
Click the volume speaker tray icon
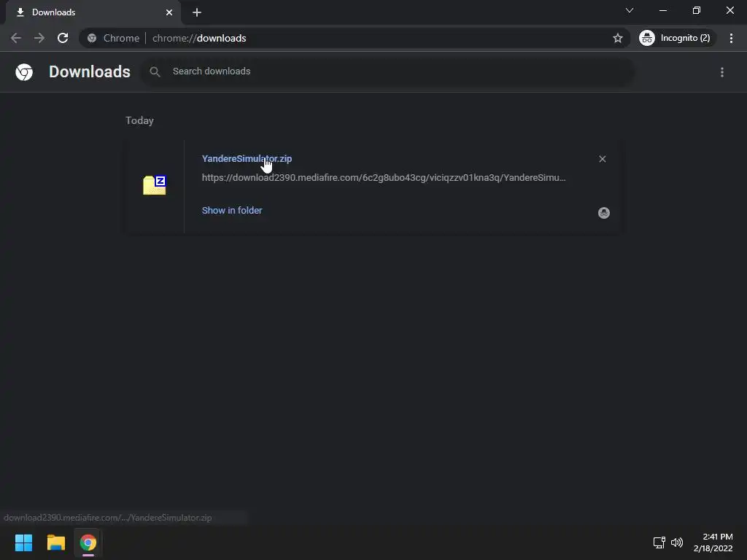pyautogui.click(x=676, y=542)
